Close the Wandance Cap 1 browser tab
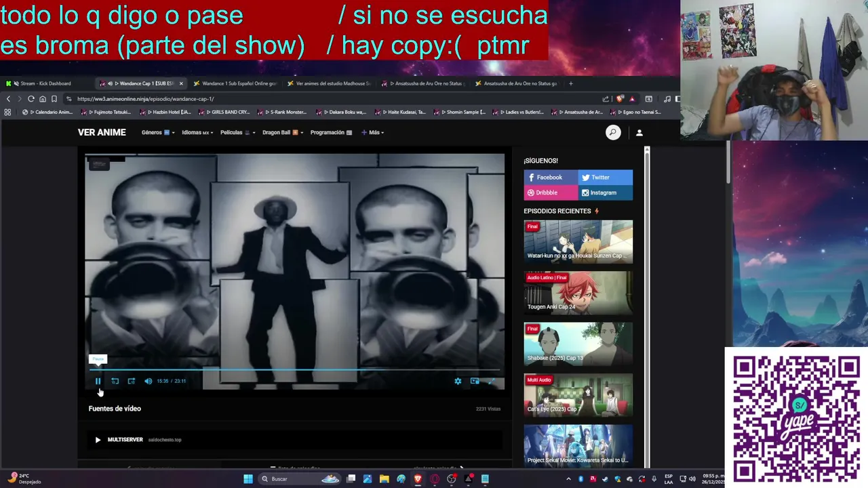This screenshot has width=868, height=488. pyautogui.click(x=181, y=83)
